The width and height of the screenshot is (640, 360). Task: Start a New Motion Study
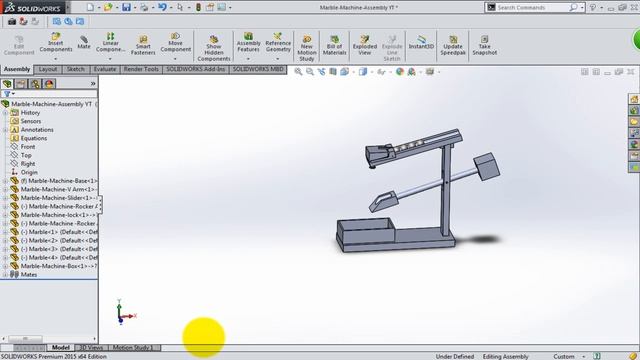pos(307,48)
